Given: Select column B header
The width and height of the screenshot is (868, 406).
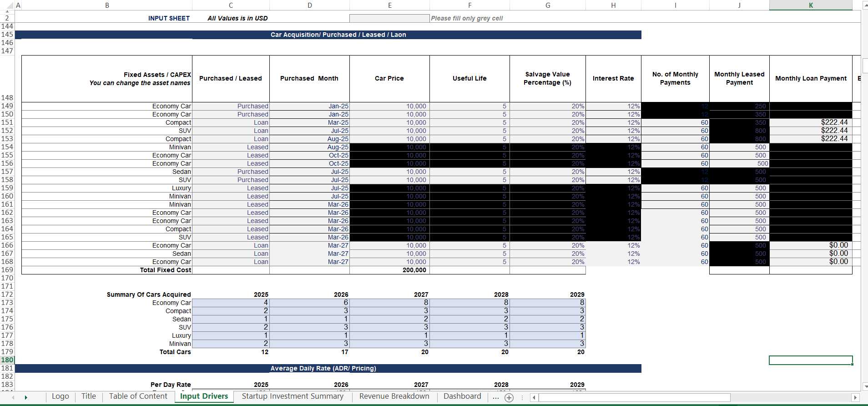Looking at the screenshot, I should (107, 5).
